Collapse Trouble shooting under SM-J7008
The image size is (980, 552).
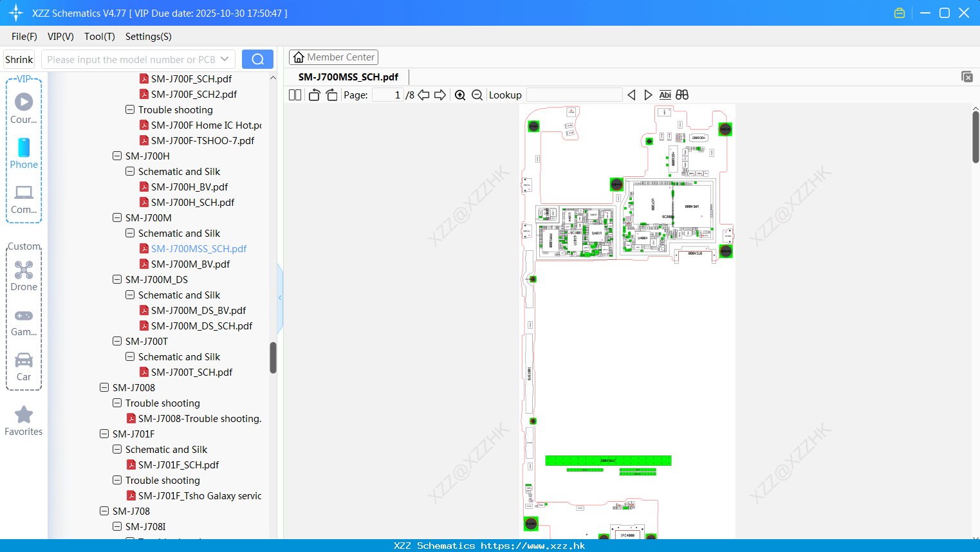(117, 403)
